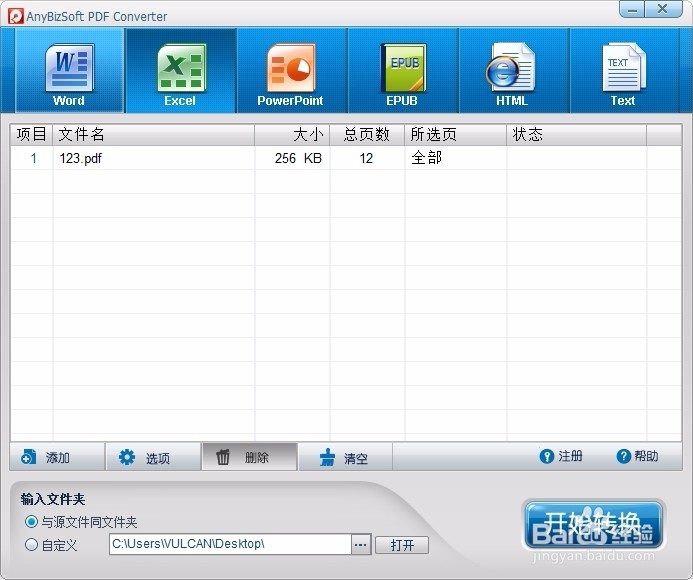Click the output folder path field
Screen dimensions: 693x580
[x=230, y=544]
